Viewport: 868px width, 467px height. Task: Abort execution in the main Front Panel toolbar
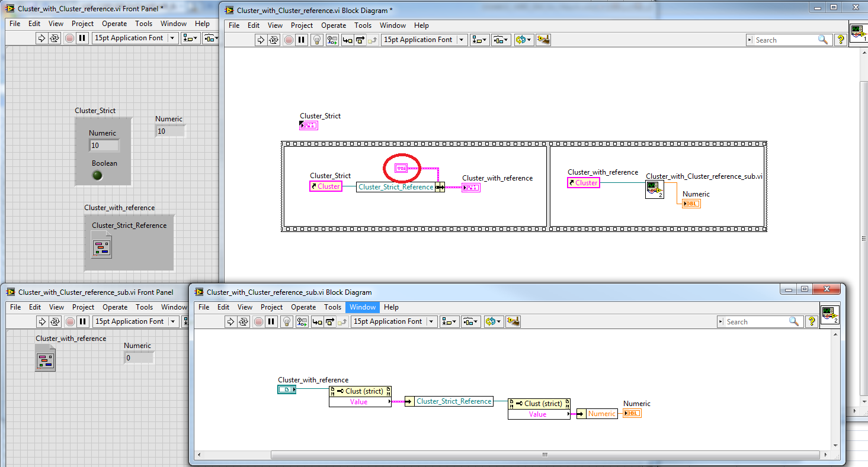click(69, 38)
